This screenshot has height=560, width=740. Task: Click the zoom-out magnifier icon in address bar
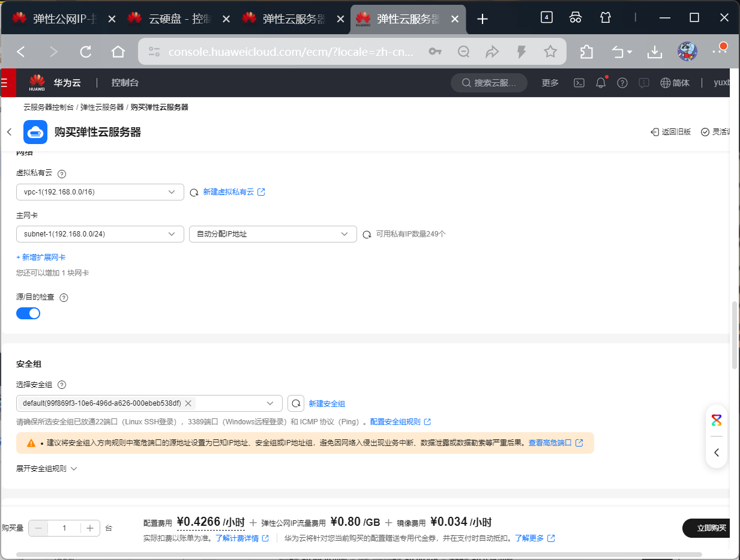463,52
